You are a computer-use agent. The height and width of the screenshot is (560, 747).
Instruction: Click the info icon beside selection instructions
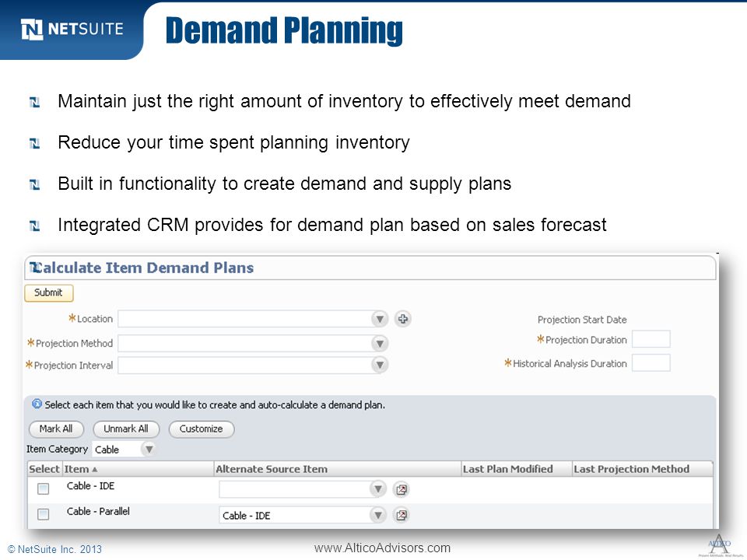tap(37, 404)
